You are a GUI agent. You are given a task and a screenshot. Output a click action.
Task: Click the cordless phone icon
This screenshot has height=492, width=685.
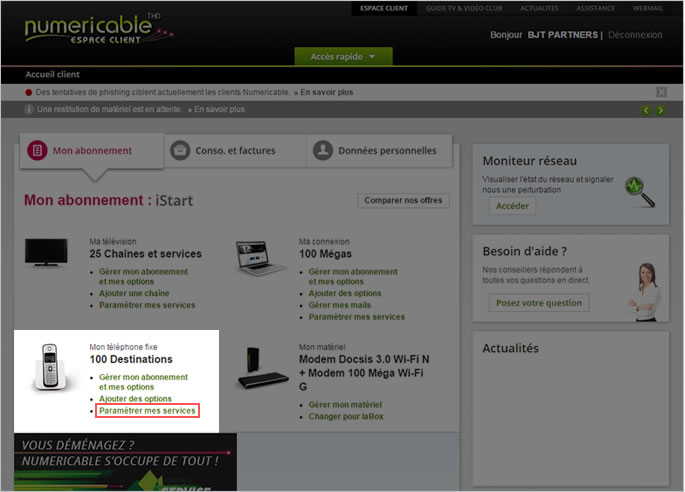click(50, 367)
